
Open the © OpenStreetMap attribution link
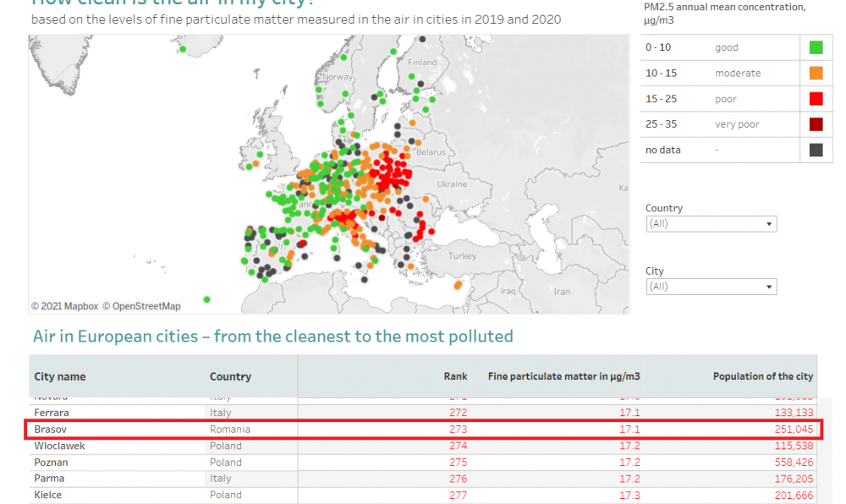pyautogui.click(x=141, y=306)
